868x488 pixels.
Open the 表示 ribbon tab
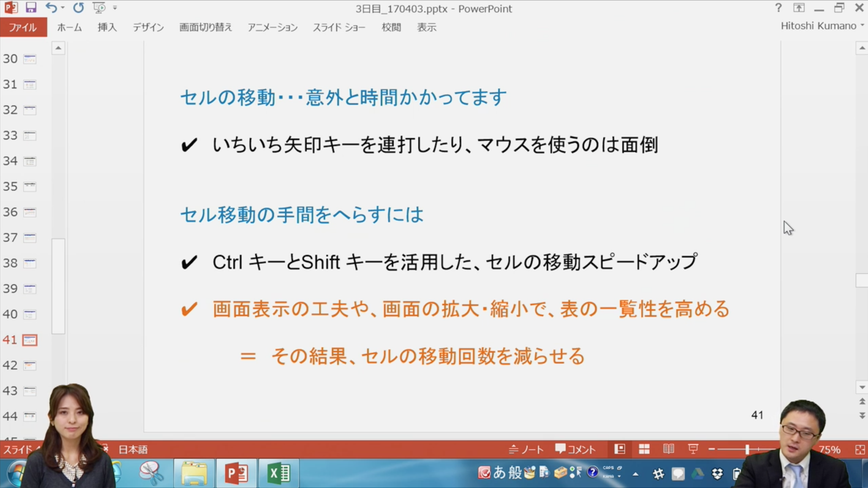[426, 27]
